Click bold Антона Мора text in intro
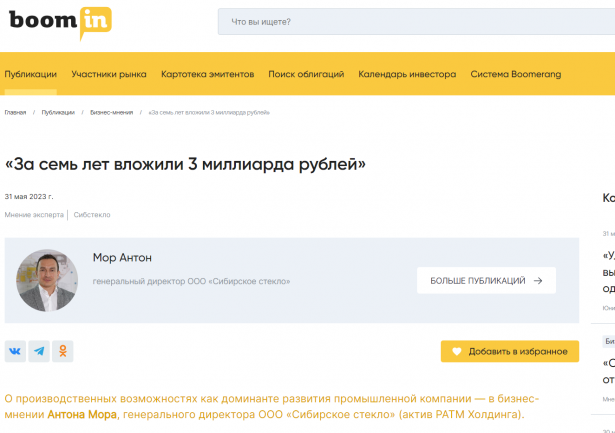The width and height of the screenshot is (615, 433). pyautogui.click(x=82, y=415)
